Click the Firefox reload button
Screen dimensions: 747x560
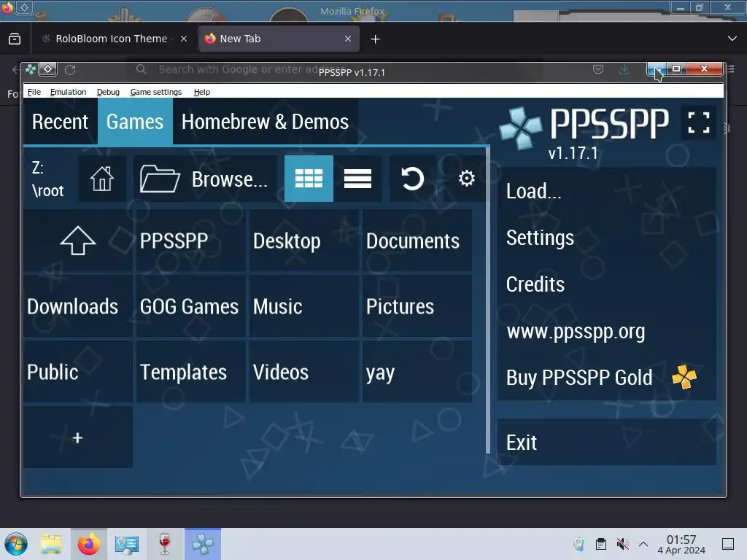(x=70, y=70)
